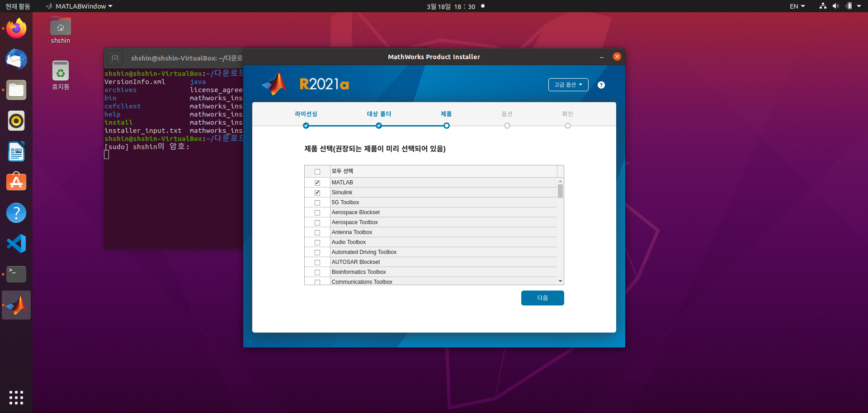Click the product list scroll down arrow

pos(561,281)
